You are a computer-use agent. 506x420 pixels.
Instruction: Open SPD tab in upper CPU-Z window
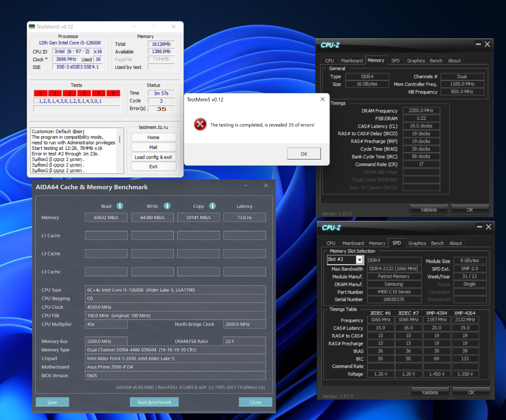(x=395, y=61)
